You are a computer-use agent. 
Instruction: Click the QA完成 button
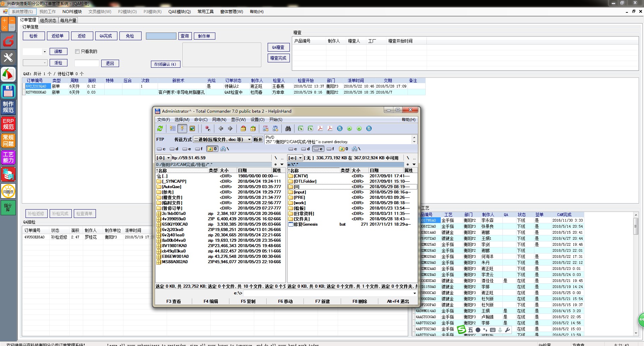(106, 36)
